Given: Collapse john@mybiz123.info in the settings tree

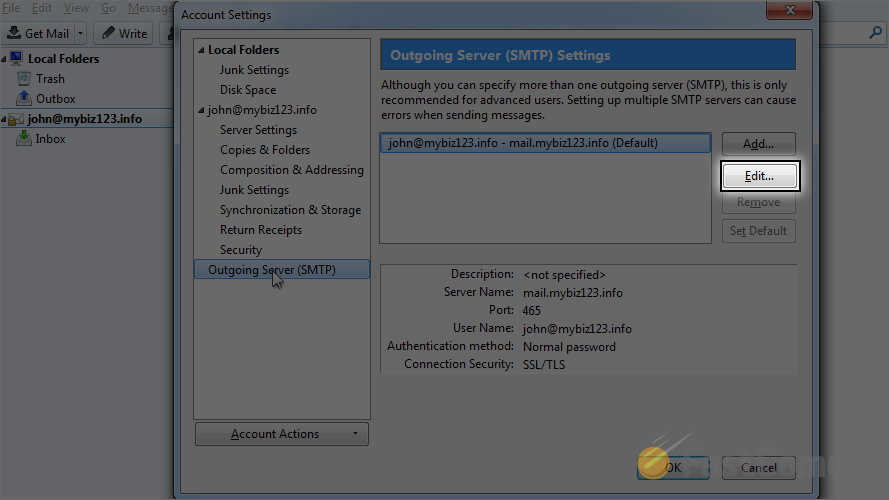Looking at the screenshot, I should pyautogui.click(x=200, y=110).
